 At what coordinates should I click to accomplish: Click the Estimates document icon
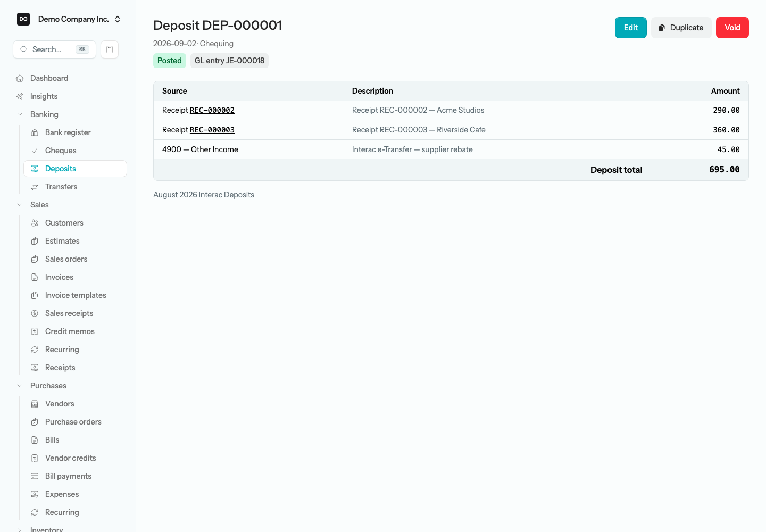click(35, 241)
